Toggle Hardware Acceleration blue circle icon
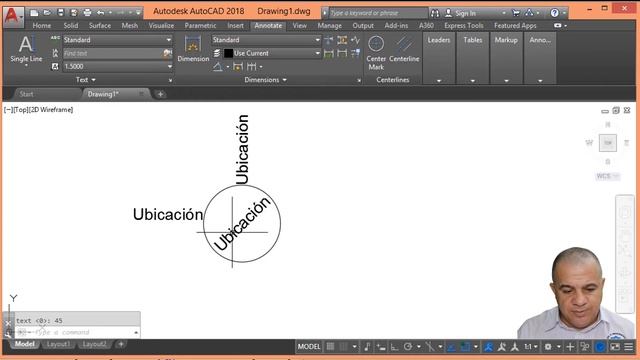Viewport: 640px width, 360px height. 600,347
